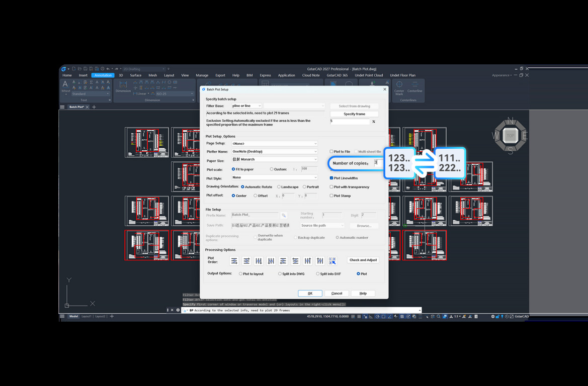The image size is (588, 386).
Task: Open the Plotter Name dropdown
Action: click(275, 151)
